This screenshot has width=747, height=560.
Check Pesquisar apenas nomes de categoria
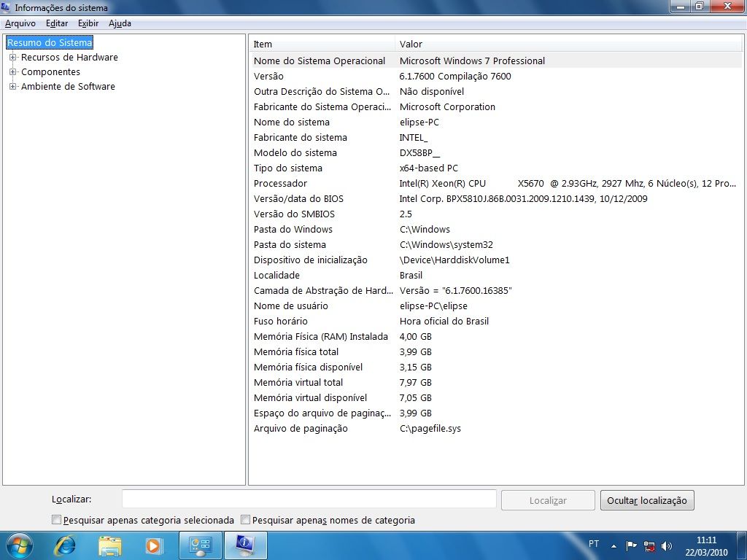click(245, 520)
